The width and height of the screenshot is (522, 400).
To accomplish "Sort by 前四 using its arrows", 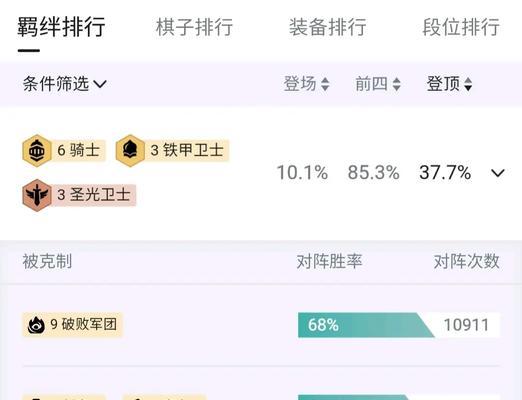I will (x=396, y=84).
